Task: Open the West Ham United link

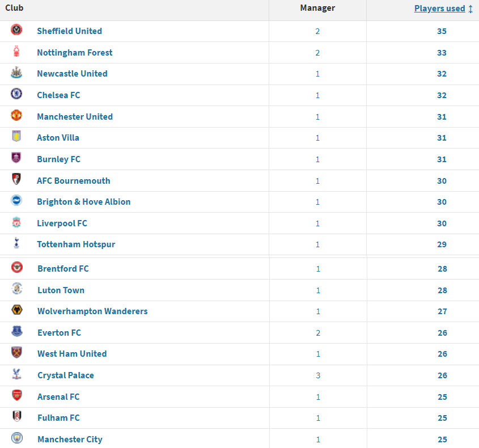Action: pos(72,354)
